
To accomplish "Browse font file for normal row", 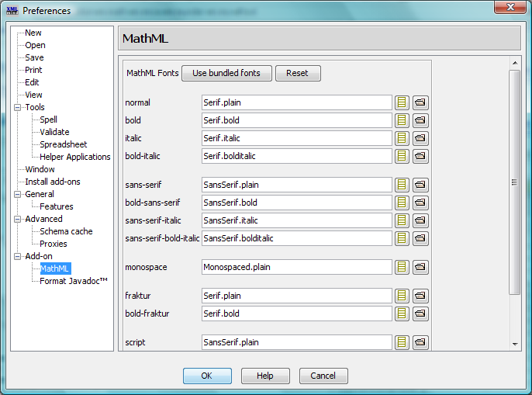I will click(420, 102).
